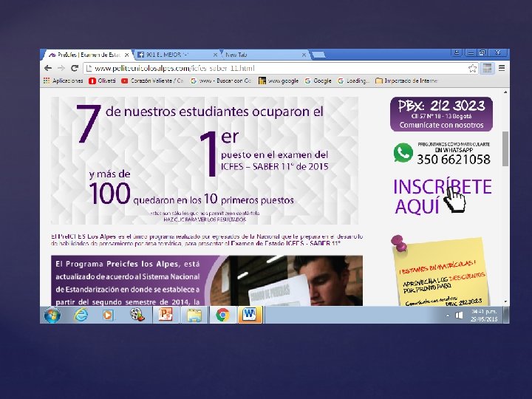Screen dimensions: 532x399
Task: Click the taskbar clock and date
Action: pyautogui.click(x=483, y=316)
